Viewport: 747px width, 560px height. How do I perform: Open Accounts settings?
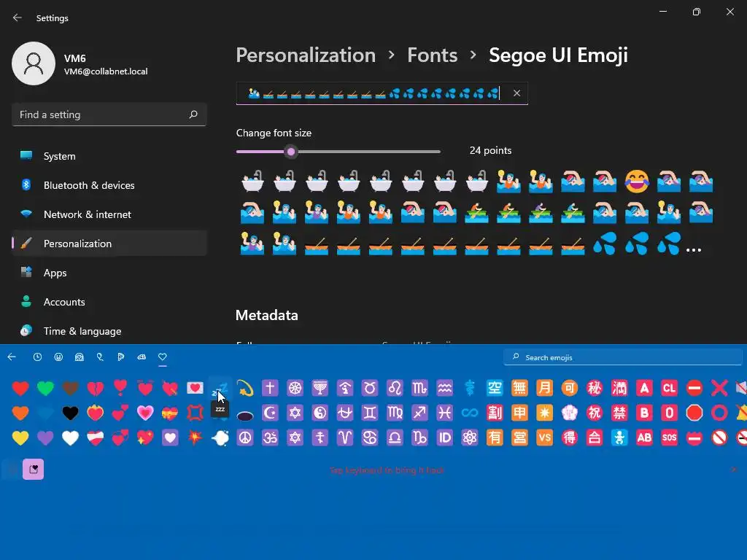click(109, 302)
